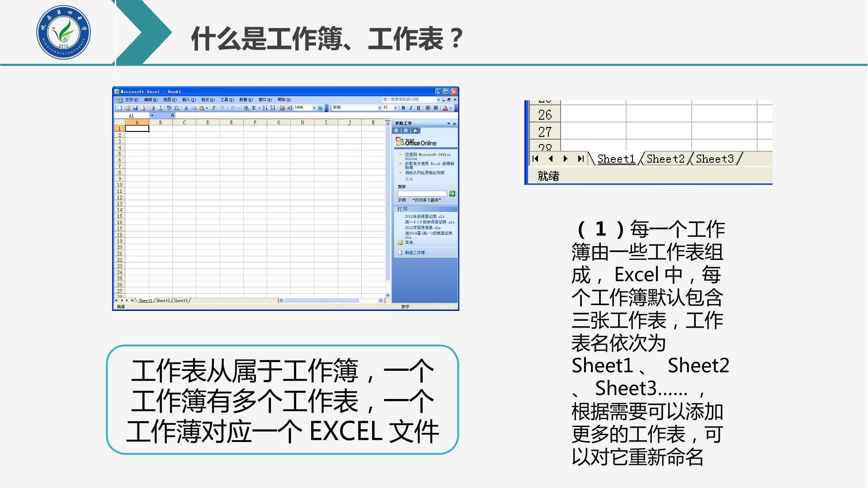Open 2012年参保登记表.xls recent file link
Image resolution: width=868 pixels, height=488 pixels.
[425, 216]
